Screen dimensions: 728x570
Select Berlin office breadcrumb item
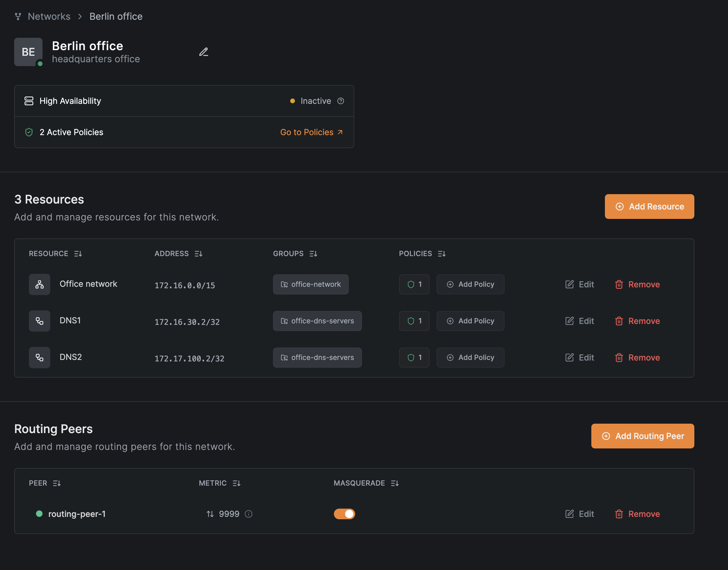coord(116,16)
